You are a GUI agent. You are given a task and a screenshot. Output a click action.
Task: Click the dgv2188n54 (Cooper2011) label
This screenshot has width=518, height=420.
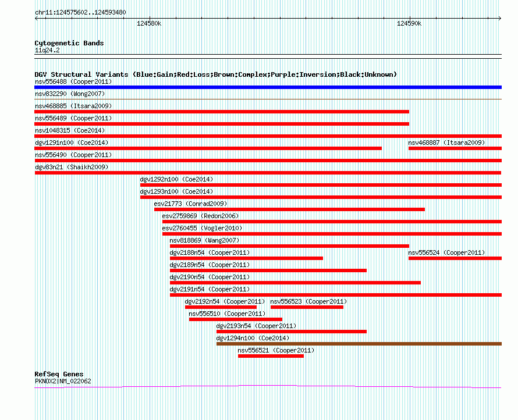pyautogui.click(x=210, y=252)
